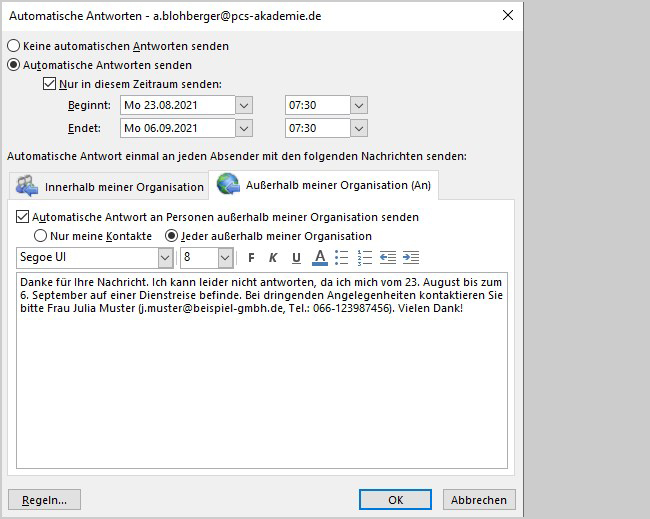Screen dimensions: 650x519
Task: Open the Endet date dropdown
Action: point(244,129)
